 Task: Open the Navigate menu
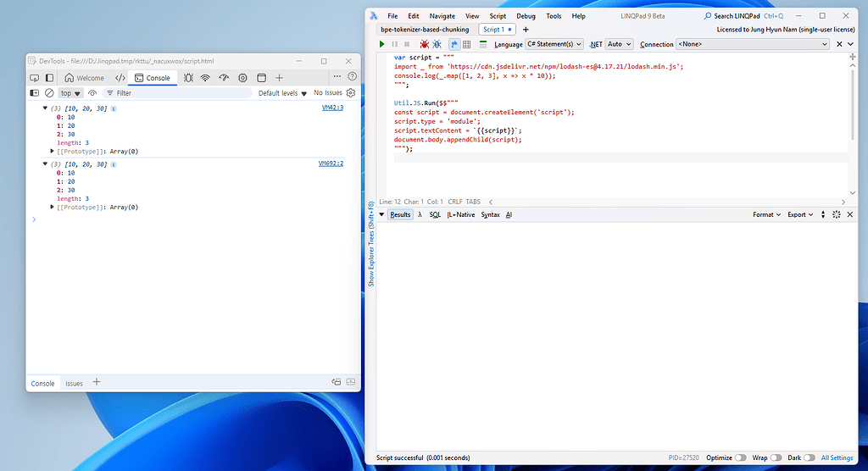(442, 16)
